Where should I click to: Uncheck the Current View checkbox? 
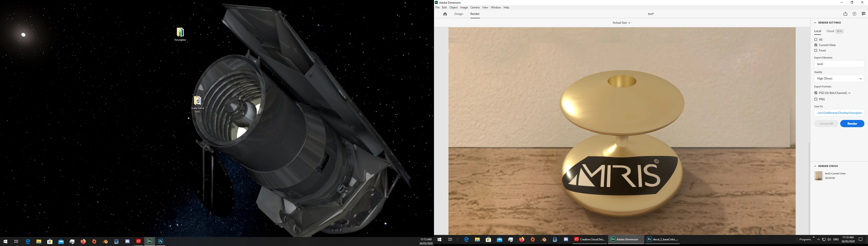(x=816, y=45)
